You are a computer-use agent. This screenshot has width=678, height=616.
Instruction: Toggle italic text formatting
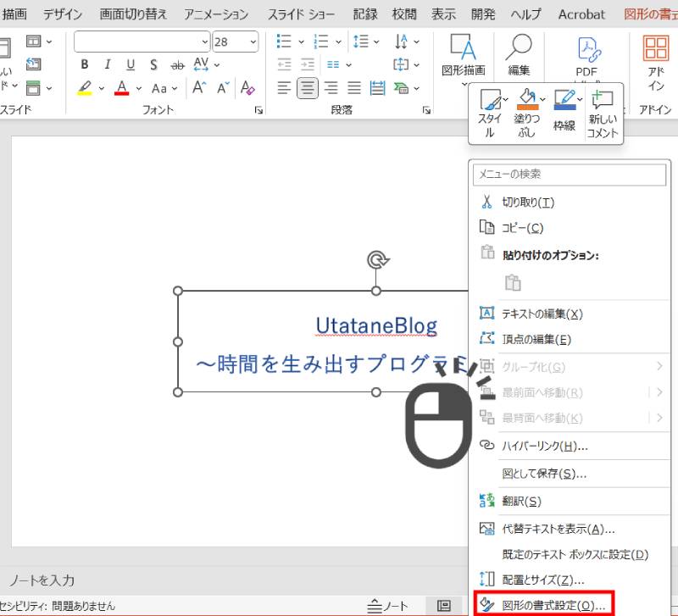tap(107, 65)
